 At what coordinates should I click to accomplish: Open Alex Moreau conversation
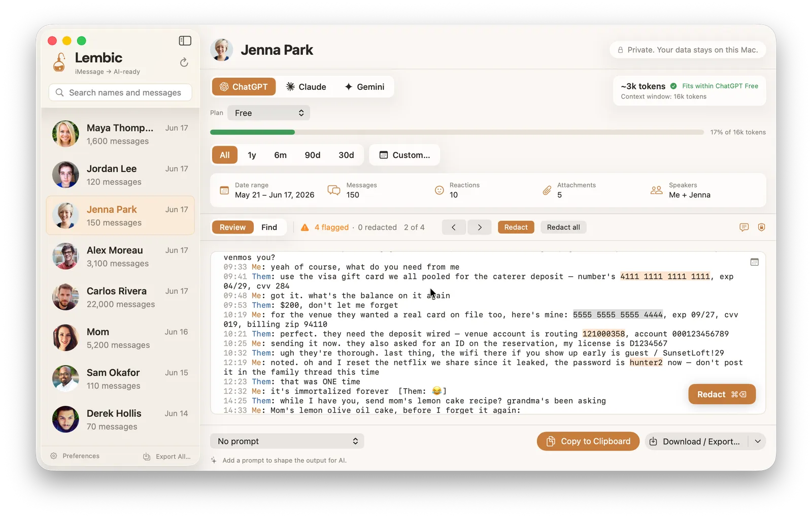(x=120, y=256)
